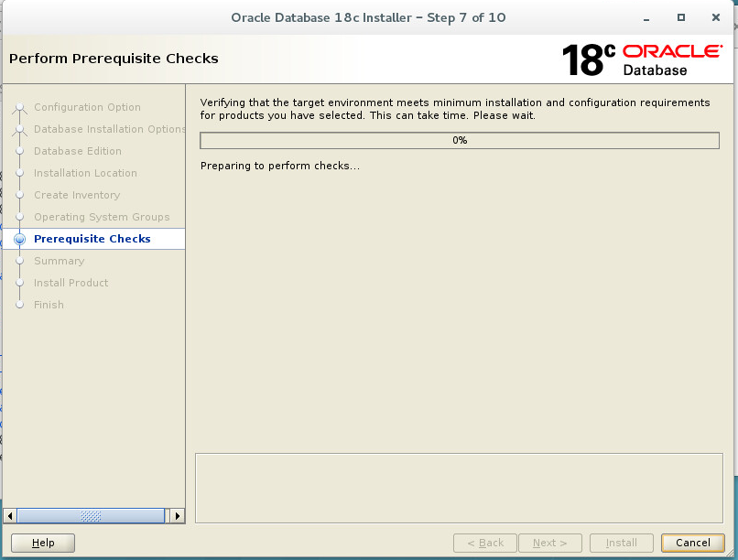Cancel the prerequisite checks
Viewport: 738px width, 560px height.
tap(693, 543)
